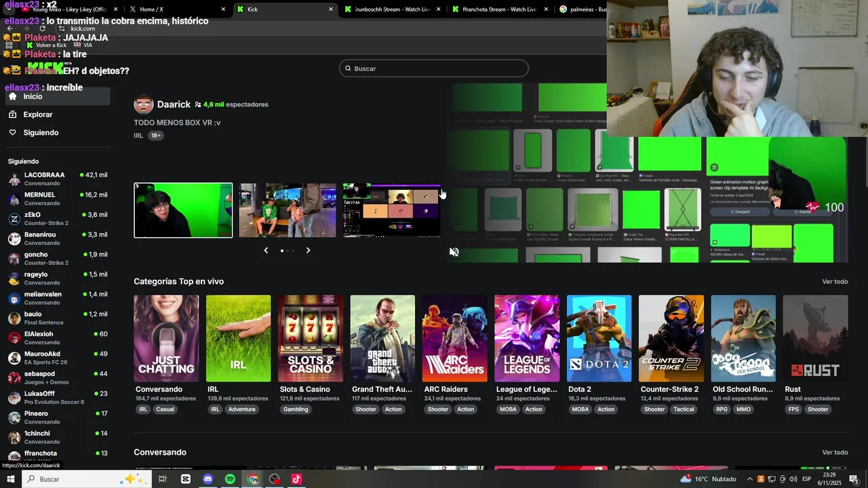Unmute the featured stream preview
Image resolution: width=868 pixels, height=488 pixels.
tap(454, 252)
